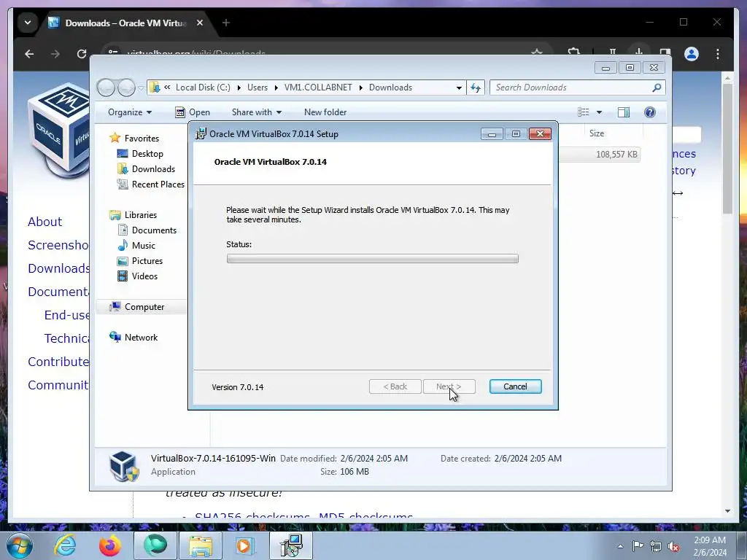Click the Action Center flag icon
Viewport: 747px width, 560px height.
[638, 546]
